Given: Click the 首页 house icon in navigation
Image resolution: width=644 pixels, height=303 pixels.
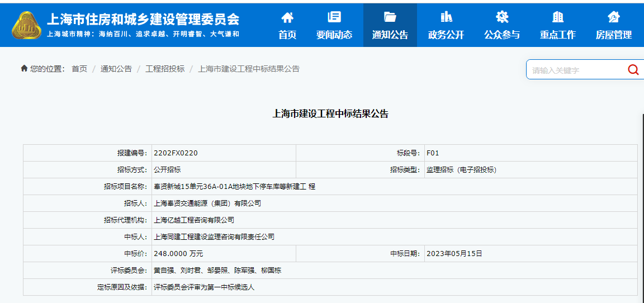Looking at the screenshot, I should pos(287,17).
